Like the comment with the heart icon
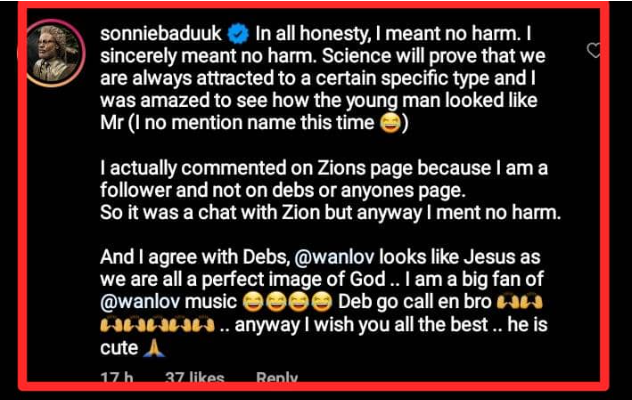632x400 pixels. click(593, 50)
